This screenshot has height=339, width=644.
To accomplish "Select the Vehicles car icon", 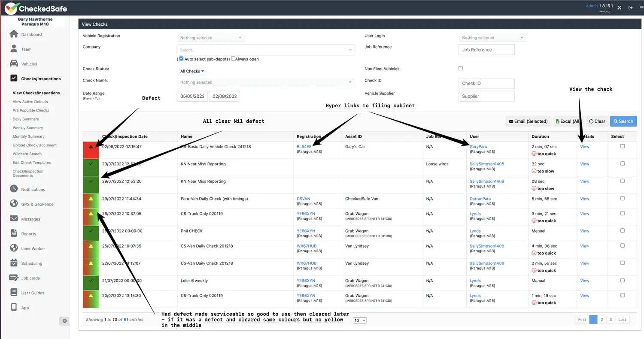I will click(14, 64).
